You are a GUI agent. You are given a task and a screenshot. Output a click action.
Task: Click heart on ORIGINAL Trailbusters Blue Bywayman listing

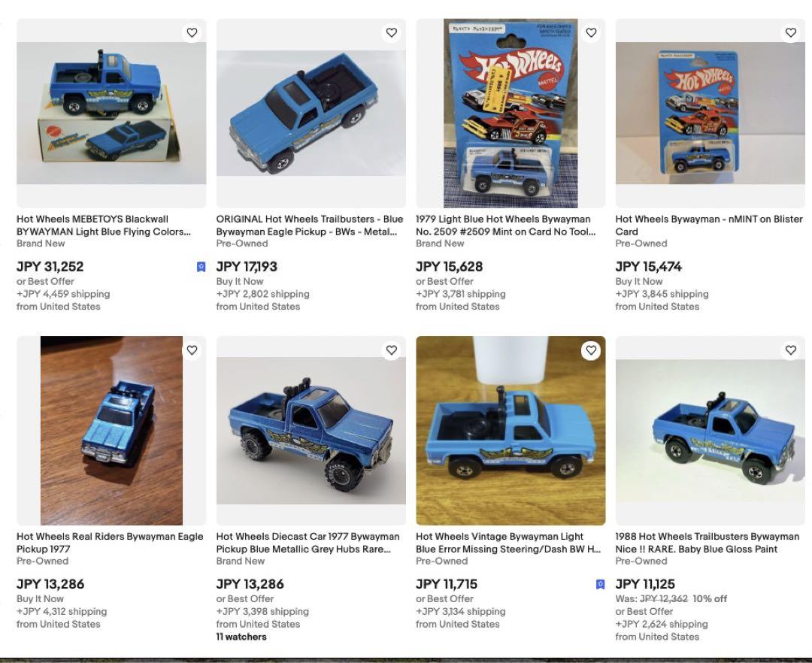[x=392, y=32]
